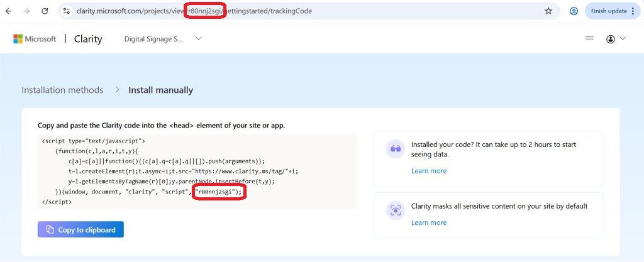This screenshot has width=644, height=262.
Task: Open the hamburger menu in Clarity header
Action: tap(589, 39)
